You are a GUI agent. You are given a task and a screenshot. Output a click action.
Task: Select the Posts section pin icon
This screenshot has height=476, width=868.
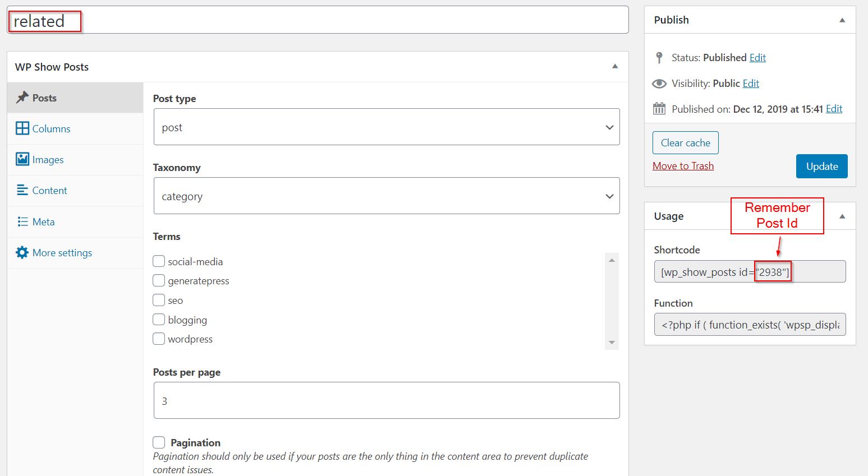pyautogui.click(x=22, y=98)
